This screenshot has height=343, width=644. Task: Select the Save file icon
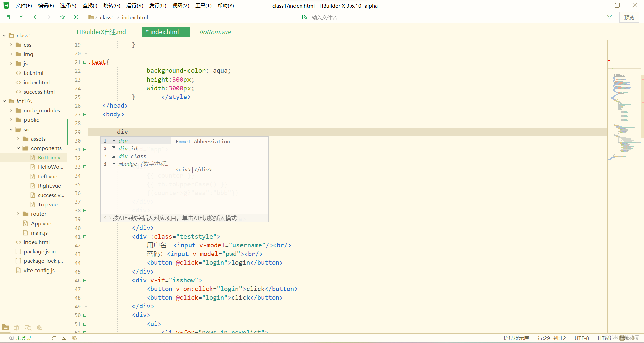point(21,17)
